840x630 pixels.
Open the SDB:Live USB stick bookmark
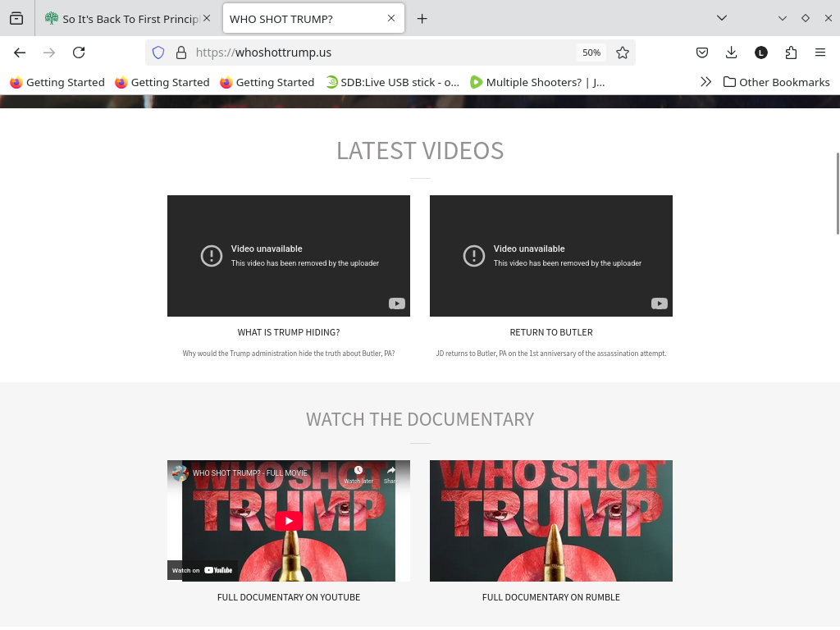393,82
